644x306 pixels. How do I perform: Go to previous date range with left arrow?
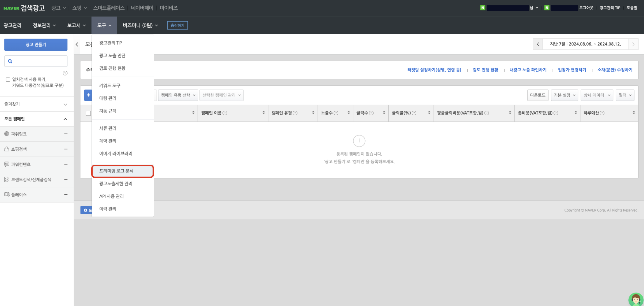[538, 44]
